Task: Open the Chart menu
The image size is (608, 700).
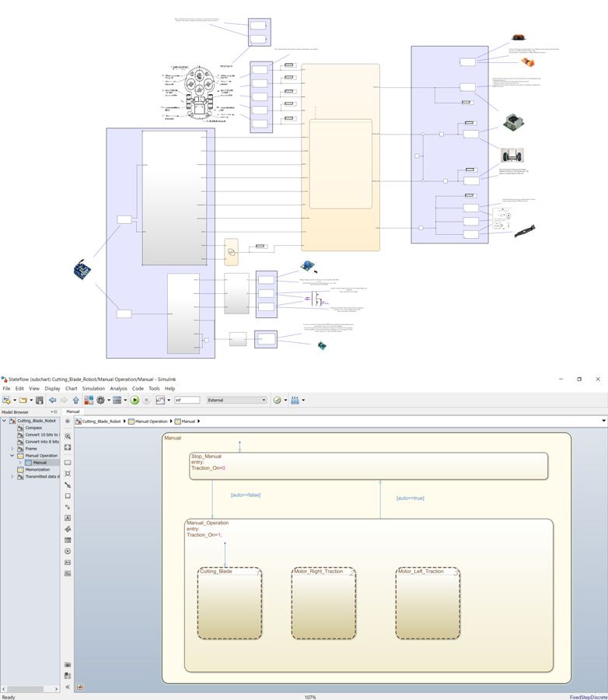Action: click(x=71, y=388)
